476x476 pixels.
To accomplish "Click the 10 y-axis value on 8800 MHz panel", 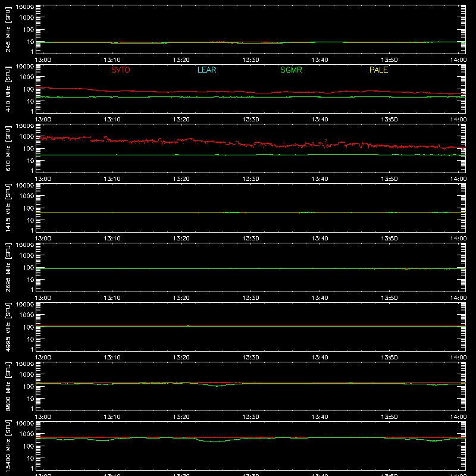I will [x=30, y=399].
